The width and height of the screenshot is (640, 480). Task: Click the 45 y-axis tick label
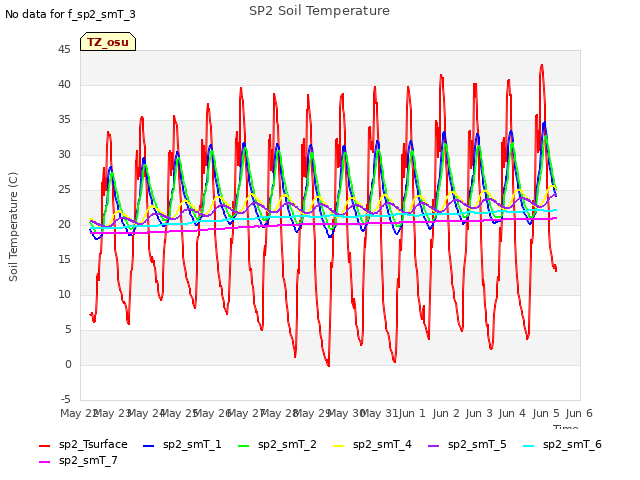[64, 49]
